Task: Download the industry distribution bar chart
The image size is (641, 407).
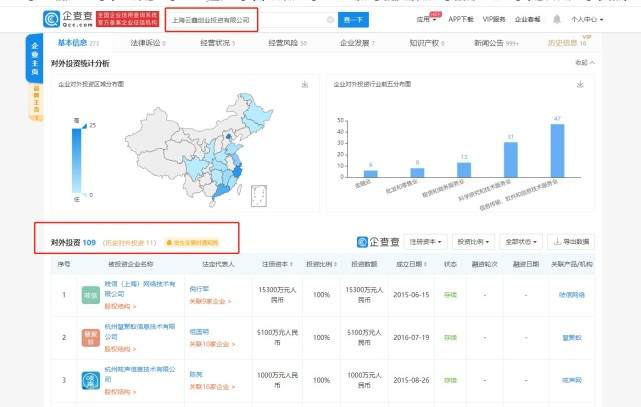Action: [587, 84]
